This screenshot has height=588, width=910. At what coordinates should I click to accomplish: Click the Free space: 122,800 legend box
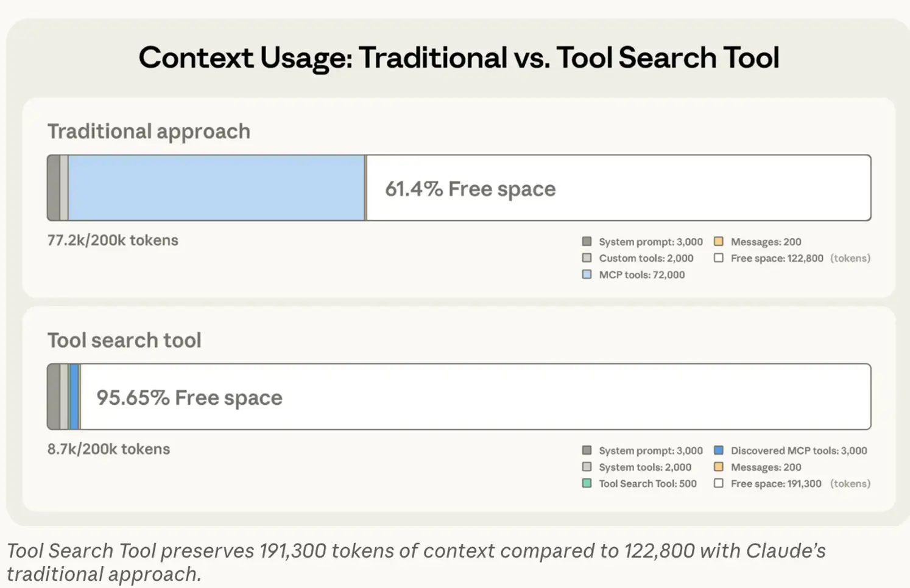point(719,258)
